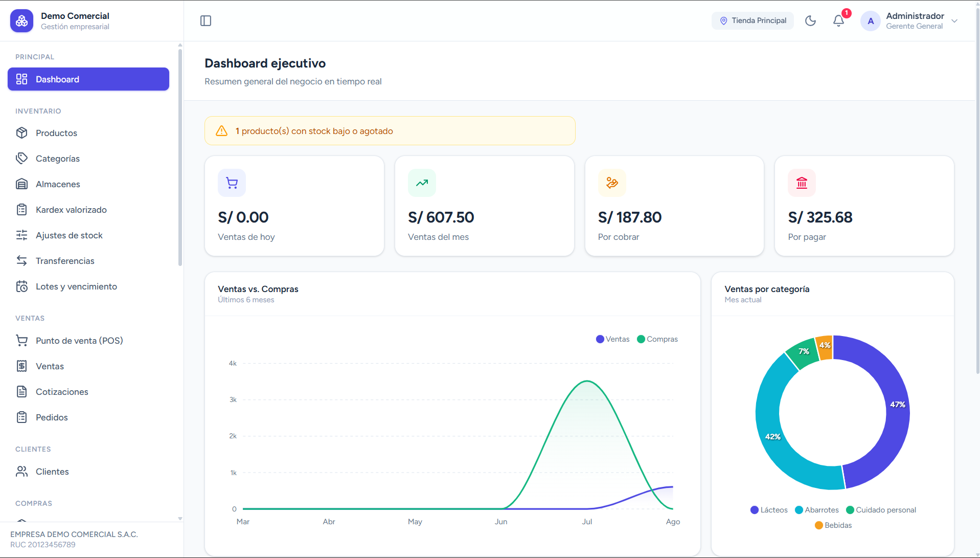This screenshot has width=980, height=558.
Task: Open the notifications bell
Action: coord(838,20)
